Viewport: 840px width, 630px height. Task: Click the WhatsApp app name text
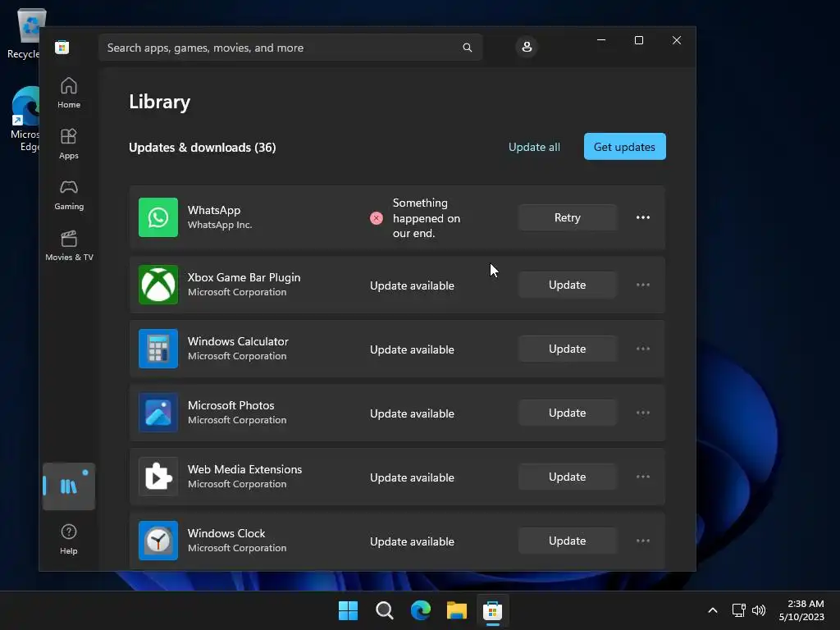pyautogui.click(x=214, y=210)
